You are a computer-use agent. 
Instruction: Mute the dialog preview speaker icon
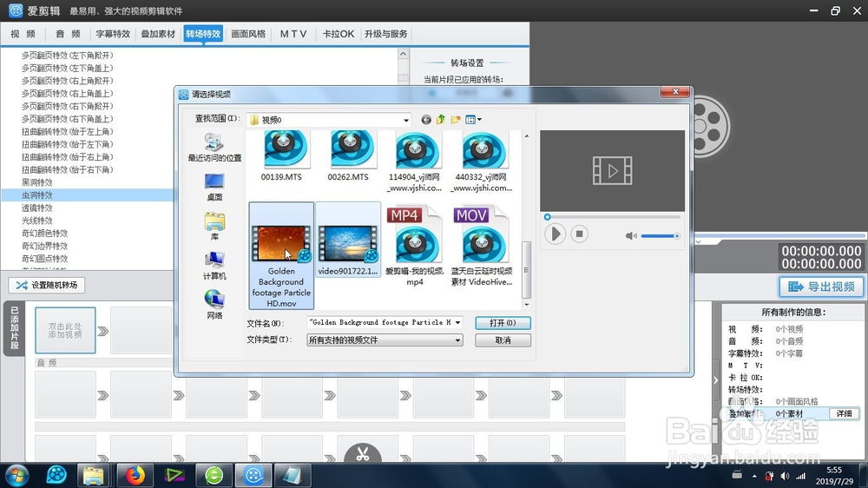630,236
